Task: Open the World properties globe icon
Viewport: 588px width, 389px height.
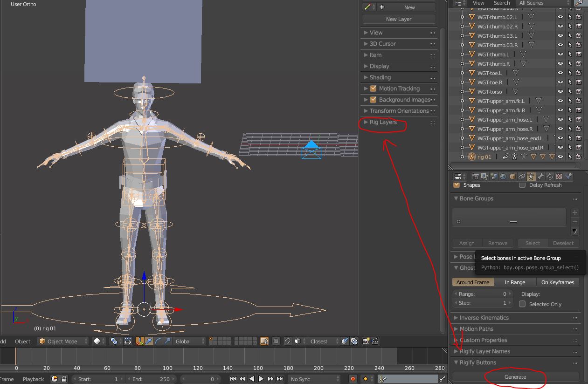Action: click(x=503, y=176)
